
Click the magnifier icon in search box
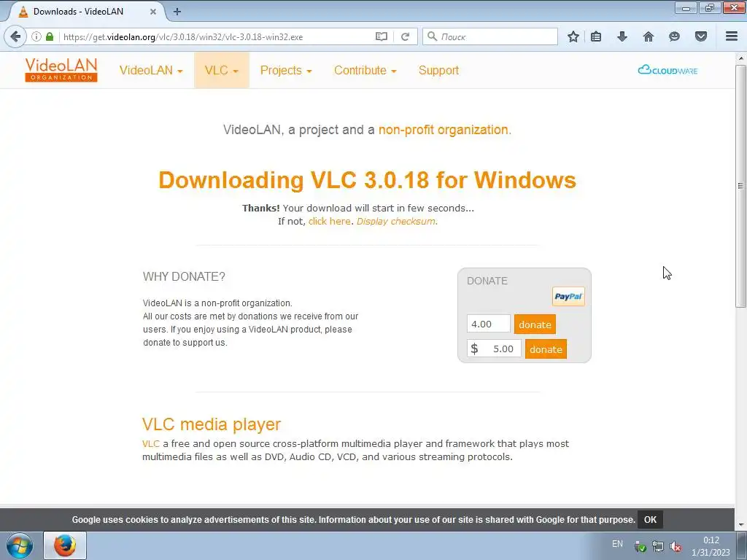(432, 36)
